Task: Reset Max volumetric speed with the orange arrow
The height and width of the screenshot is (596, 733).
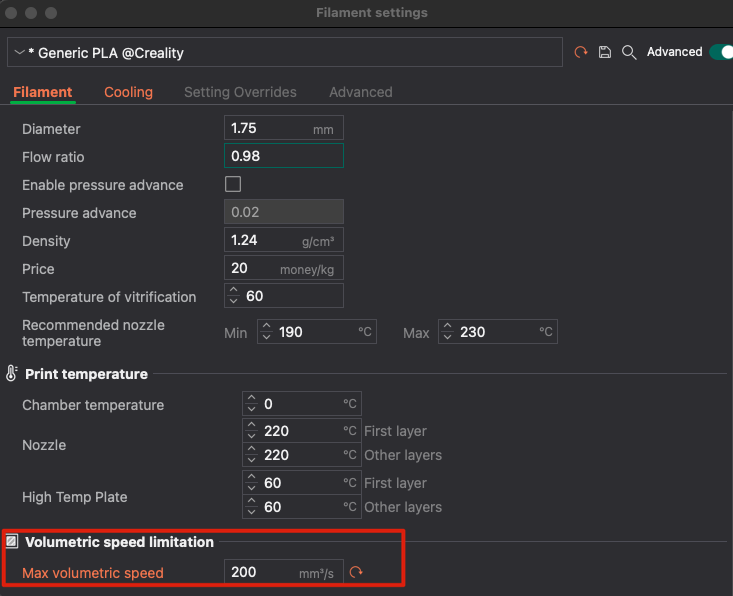Action: [x=356, y=573]
